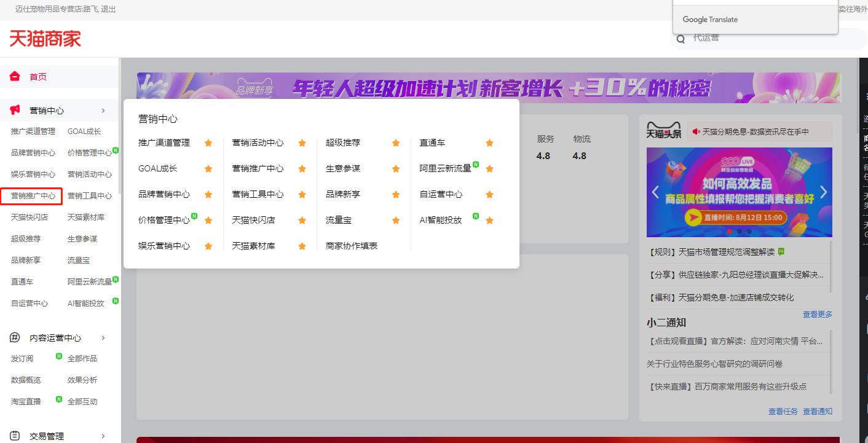Image resolution: width=868 pixels, height=443 pixels.
Task: Open 营销推广中心 in the sidebar
Action: [x=33, y=196]
